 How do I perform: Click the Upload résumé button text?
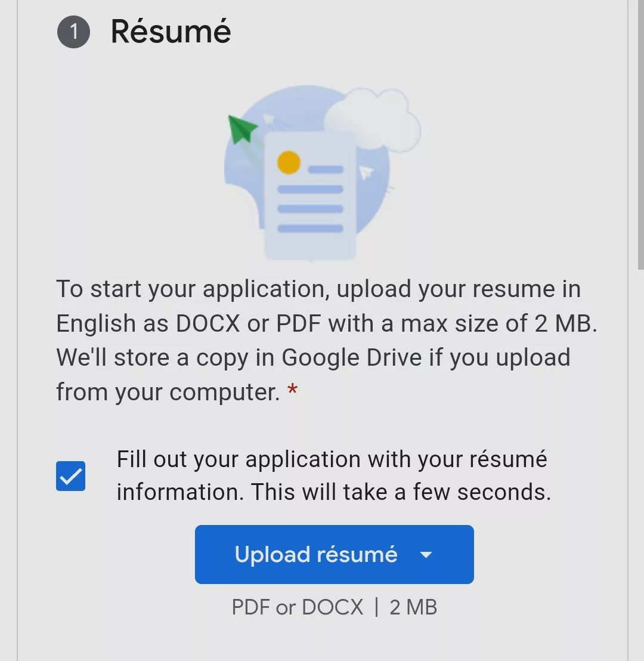pyautogui.click(x=316, y=555)
